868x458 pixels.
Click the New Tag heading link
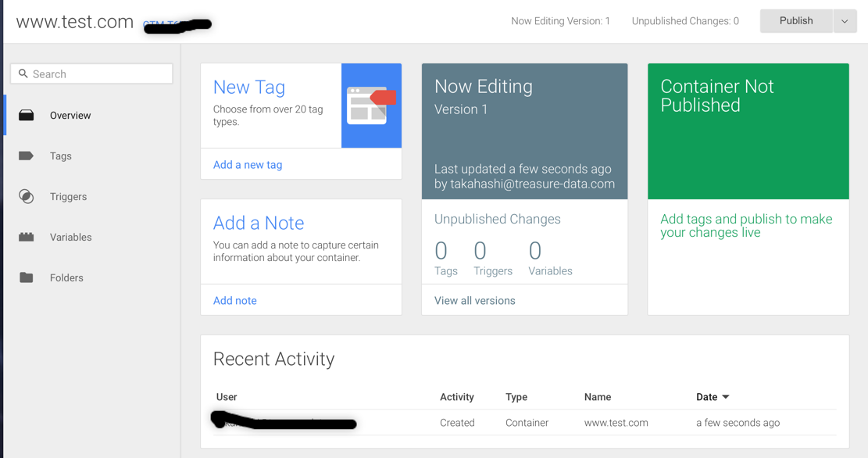tap(249, 87)
